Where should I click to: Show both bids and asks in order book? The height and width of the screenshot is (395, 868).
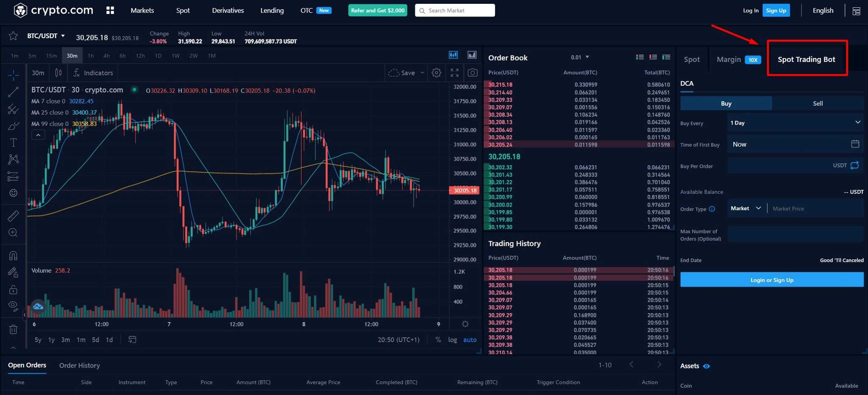[x=640, y=57]
